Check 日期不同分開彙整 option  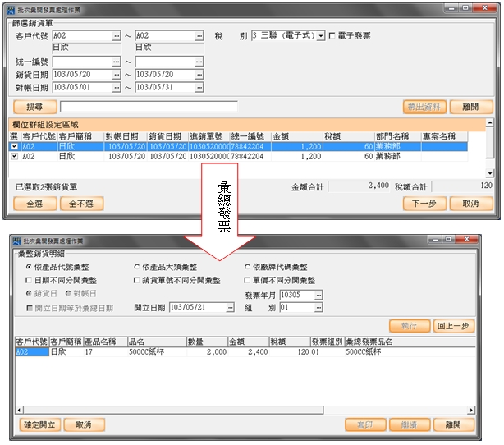point(30,281)
